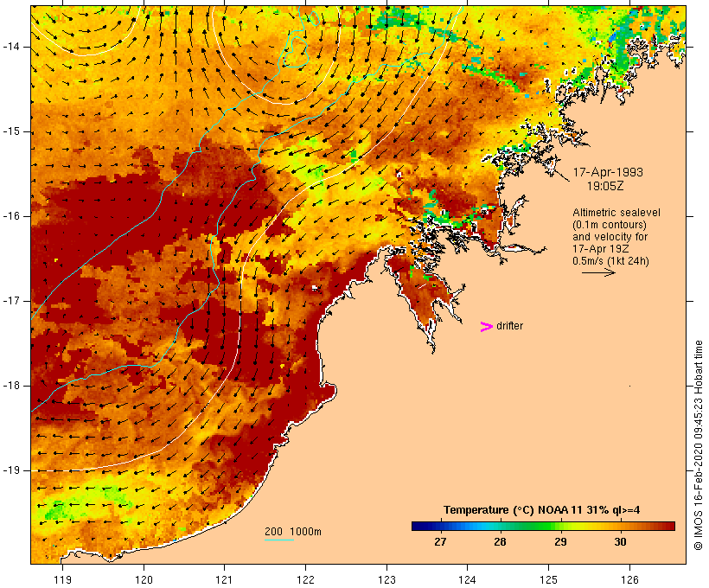709x588 pixels.
Task: Click the latitude label '-14'
Action: [10, 47]
